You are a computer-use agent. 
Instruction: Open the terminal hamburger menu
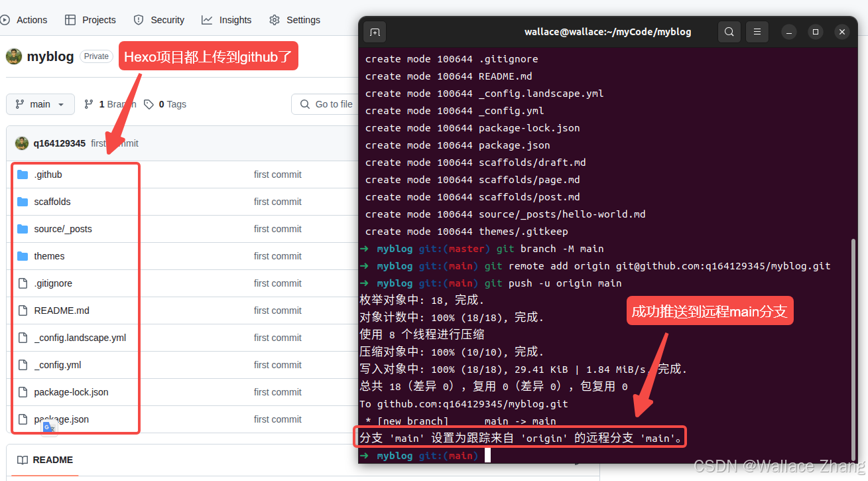(x=757, y=32)
